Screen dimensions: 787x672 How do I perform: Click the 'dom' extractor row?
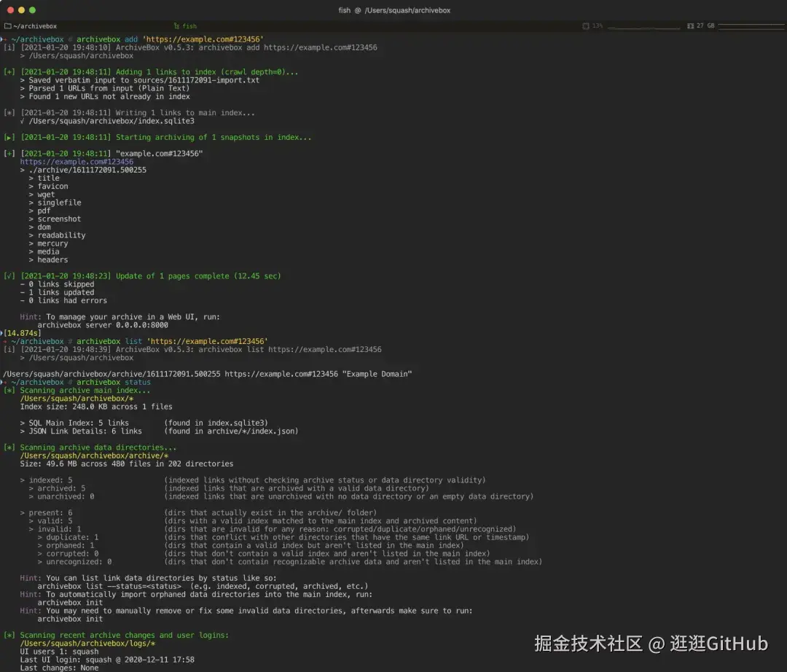click(39, 227)
